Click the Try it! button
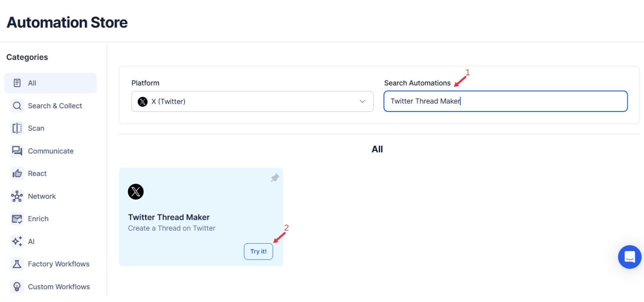The height and width of the screenshot is (302, 644). coord(258,251)
